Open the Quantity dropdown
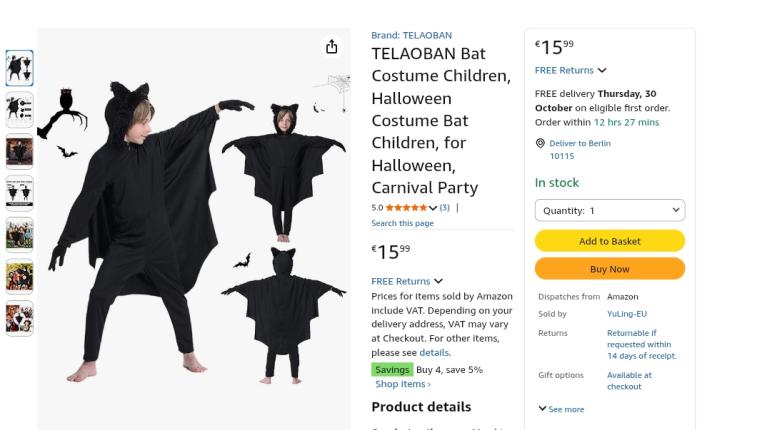Image resolution: width=762 pixels, height=430 pixels. tap(610, 211)
